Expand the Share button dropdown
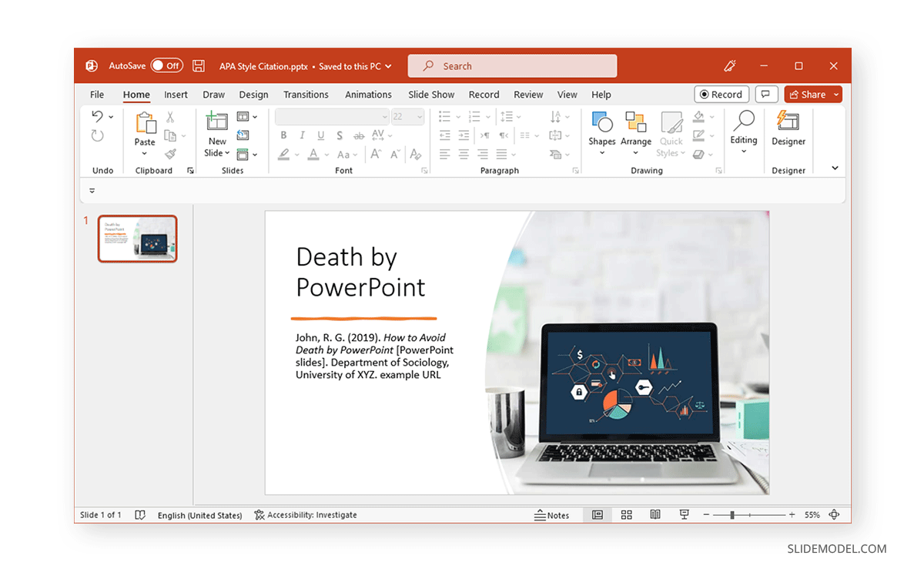Image resolution: width=924 pixels, height=572 pixels. [836, 95]
